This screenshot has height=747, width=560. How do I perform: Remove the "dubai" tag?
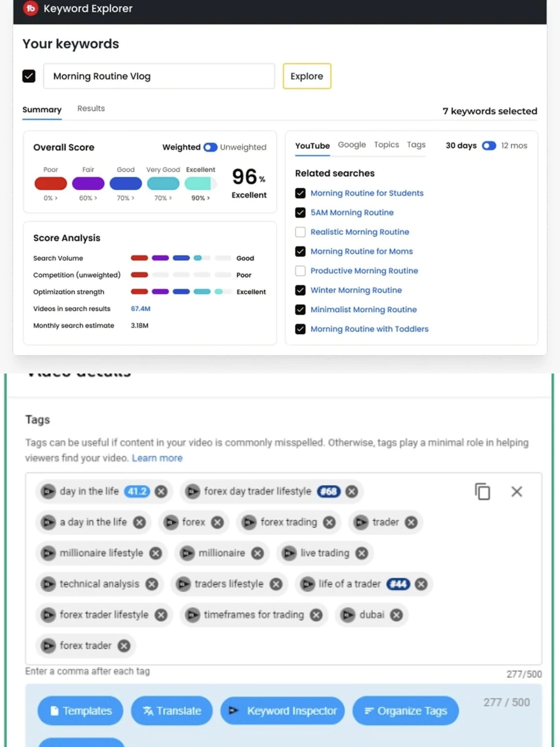[x=397, y=615]
